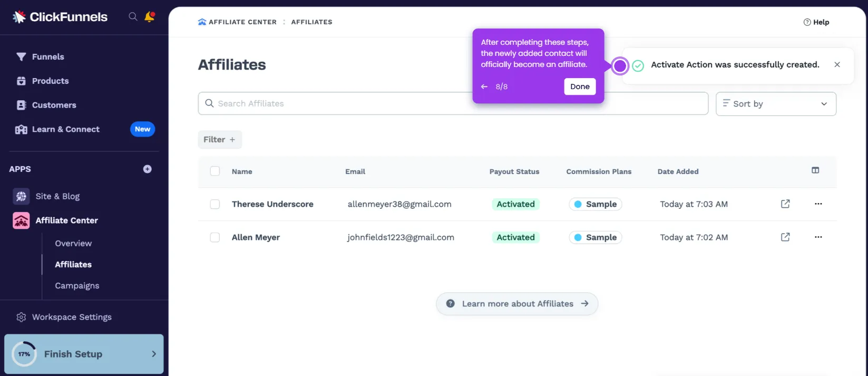
Task: Click the Workspace Settings gear icon
Action: 21,317
